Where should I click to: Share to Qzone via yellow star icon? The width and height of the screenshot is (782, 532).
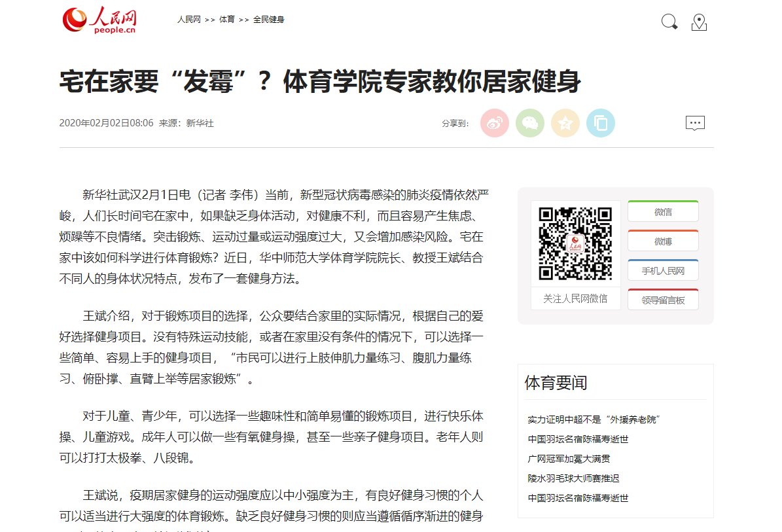coord(565,123)
